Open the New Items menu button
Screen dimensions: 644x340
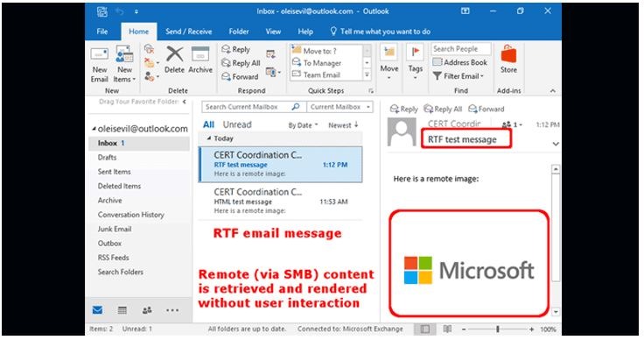tap(124, 64)
